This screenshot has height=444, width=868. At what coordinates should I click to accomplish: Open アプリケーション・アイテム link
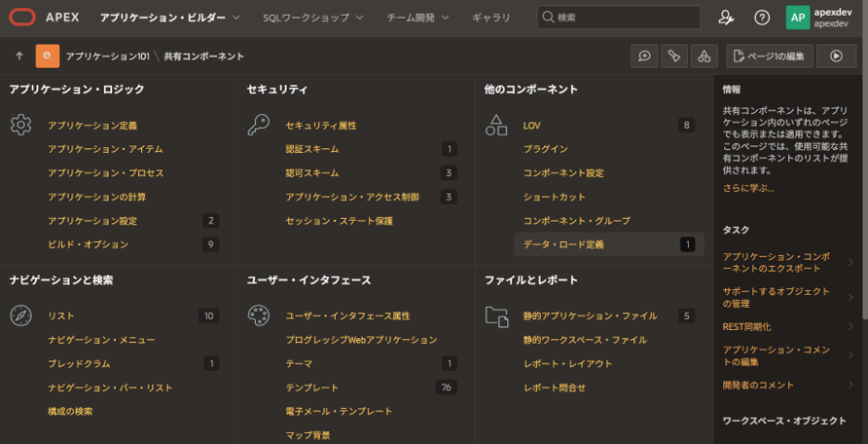[x=105, y=150]
